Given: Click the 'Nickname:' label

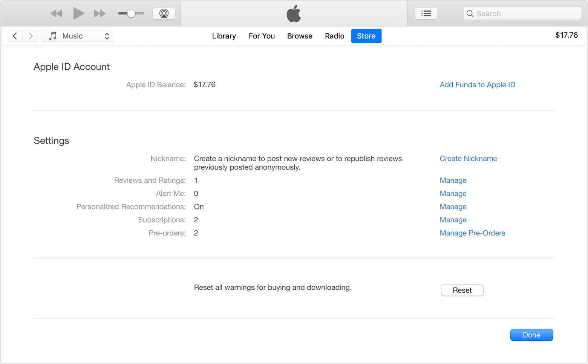Looking at the screenshot, I should pyautogui.click(x=168, y=159).
